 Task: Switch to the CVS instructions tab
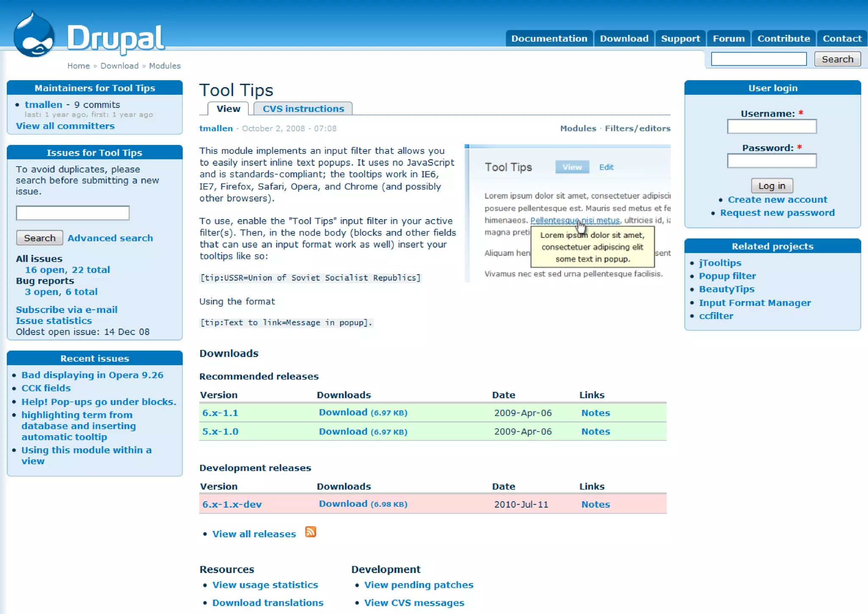303,109
